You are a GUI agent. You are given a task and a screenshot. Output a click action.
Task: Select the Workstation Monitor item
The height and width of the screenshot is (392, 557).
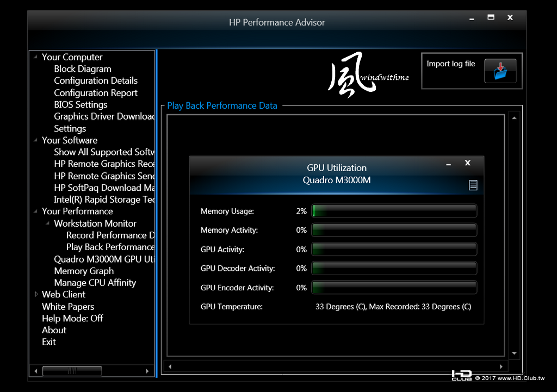(95, 223)
